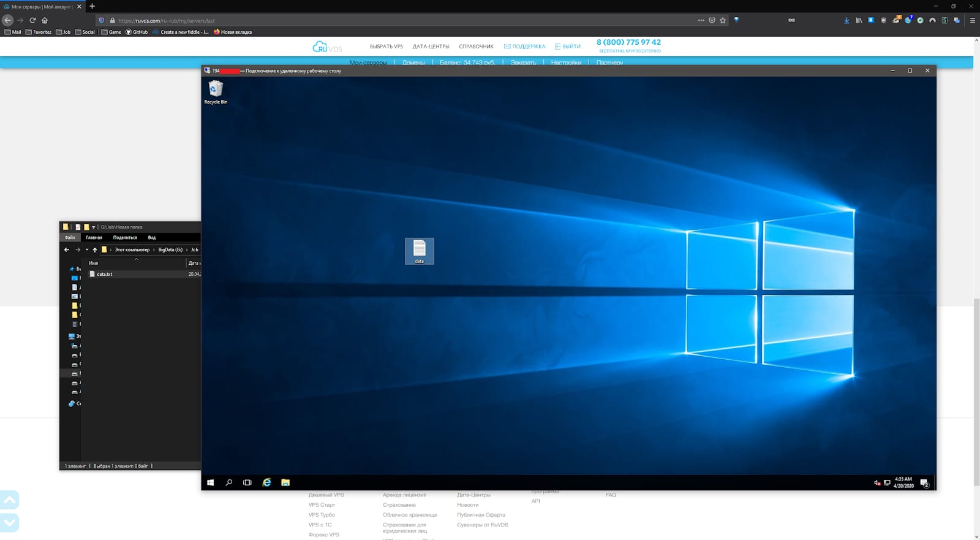Open СПРАВОЧНИК menu

click(x=476, y=47)
